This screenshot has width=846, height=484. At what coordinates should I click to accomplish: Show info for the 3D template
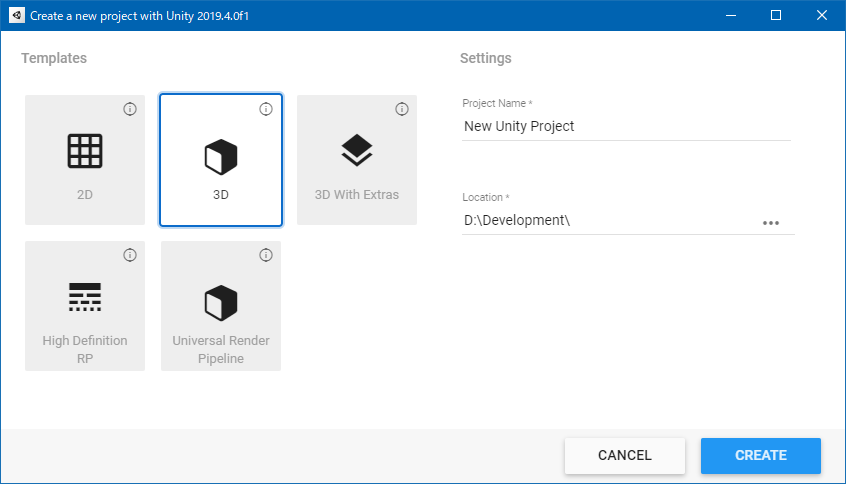pos(266,109)
